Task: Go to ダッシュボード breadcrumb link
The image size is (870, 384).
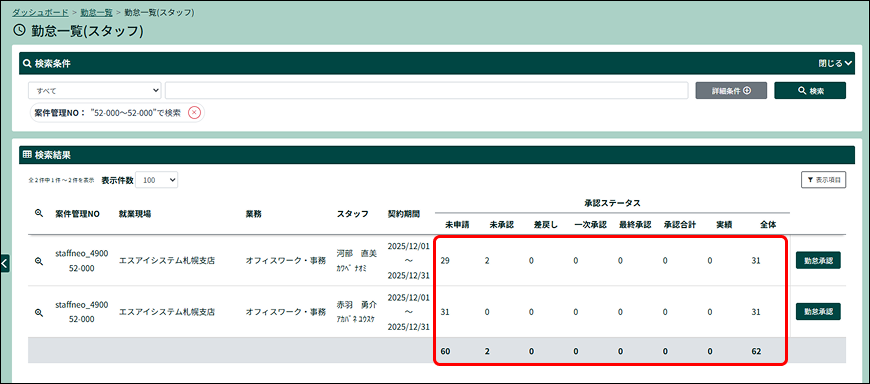Action: [x=41, y=12]
